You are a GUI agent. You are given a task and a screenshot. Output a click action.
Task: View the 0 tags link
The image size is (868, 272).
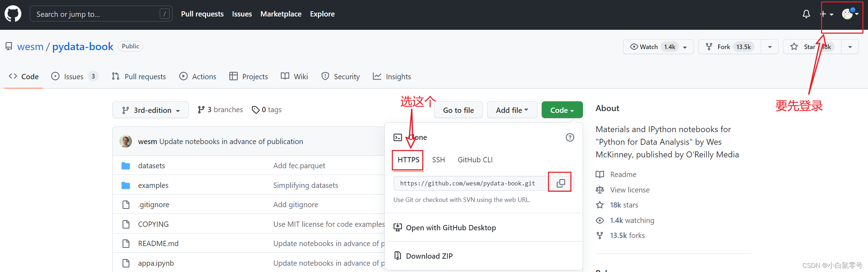pos(266,110)
